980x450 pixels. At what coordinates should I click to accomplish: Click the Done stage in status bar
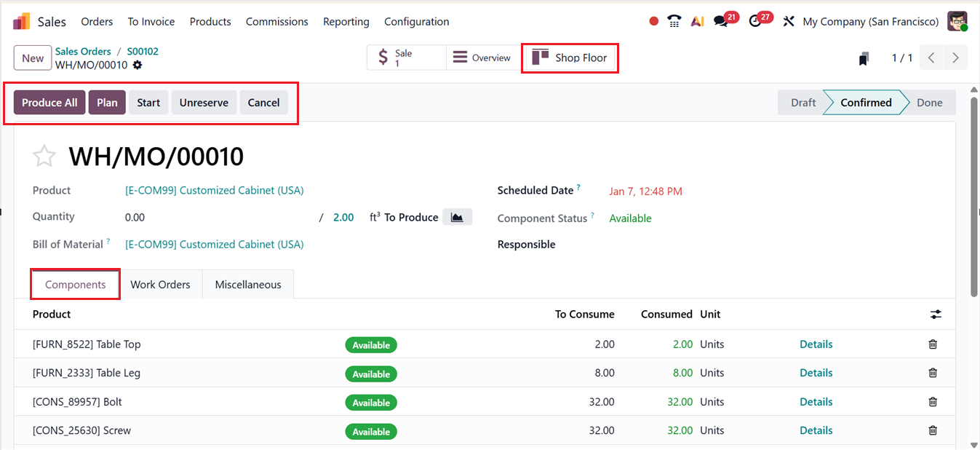(929, 103)
